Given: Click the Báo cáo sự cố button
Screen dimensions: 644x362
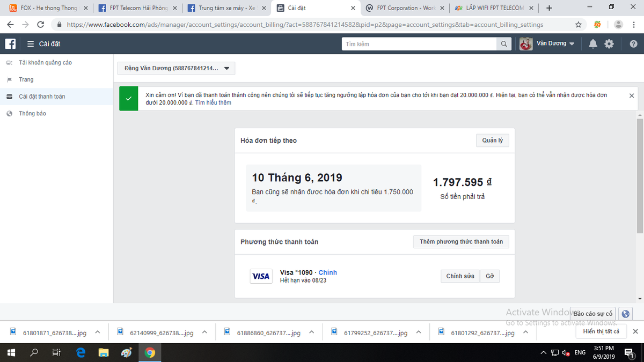Looking at the screenshot, I should 593,314.
